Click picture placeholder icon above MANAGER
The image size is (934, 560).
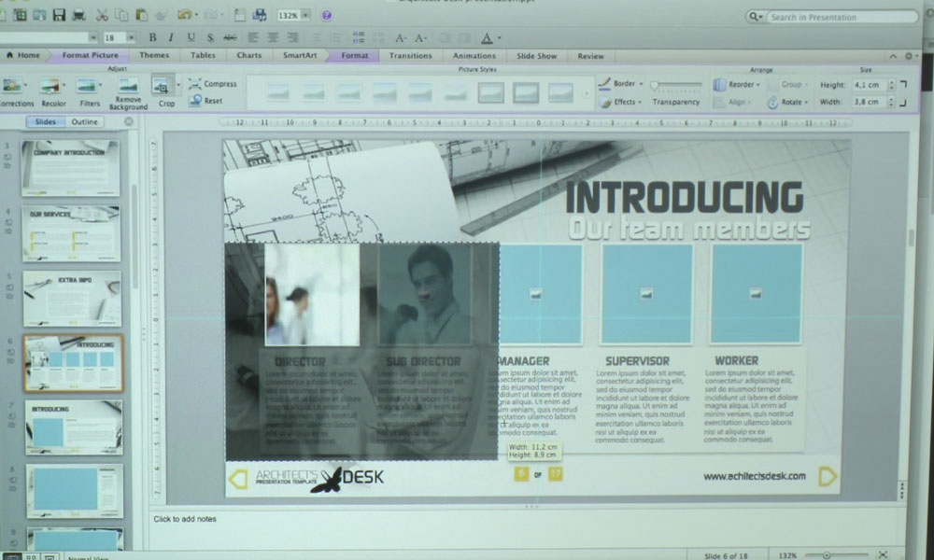536,293
